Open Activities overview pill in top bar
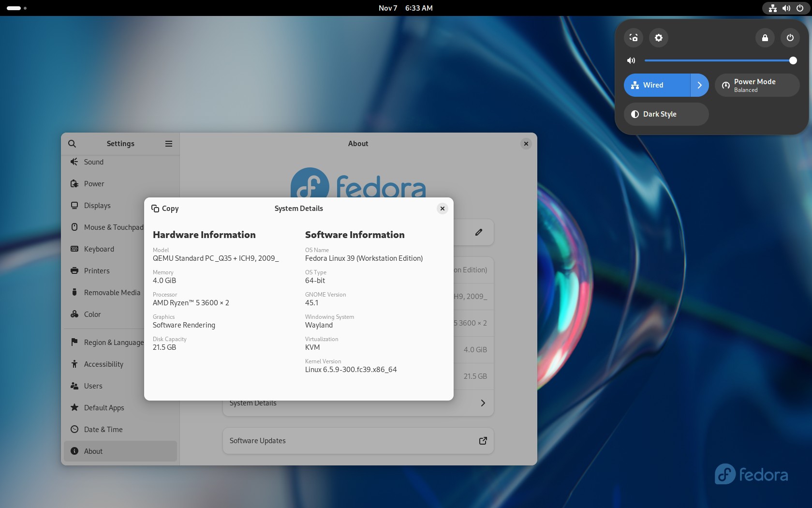 click(17, 8)
